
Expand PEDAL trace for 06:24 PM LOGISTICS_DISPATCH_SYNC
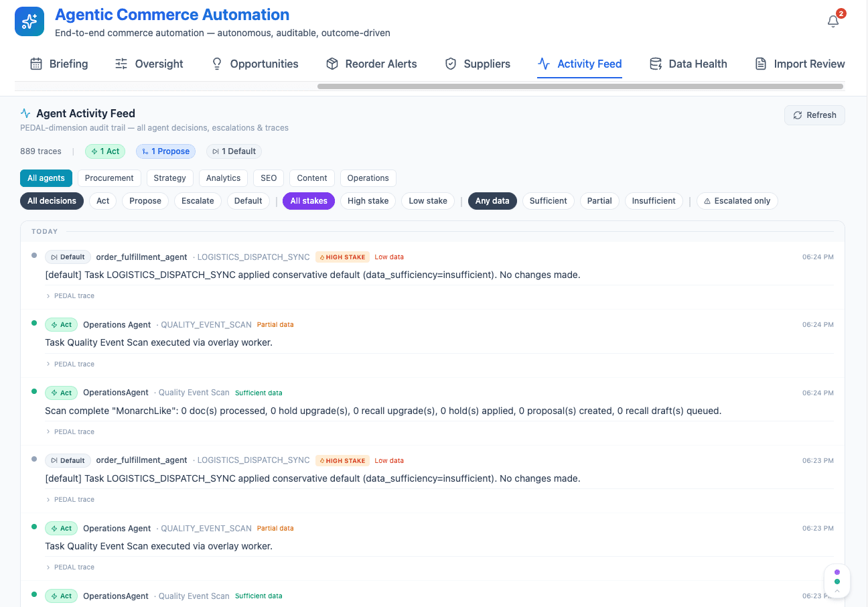[x=70, y=296]
